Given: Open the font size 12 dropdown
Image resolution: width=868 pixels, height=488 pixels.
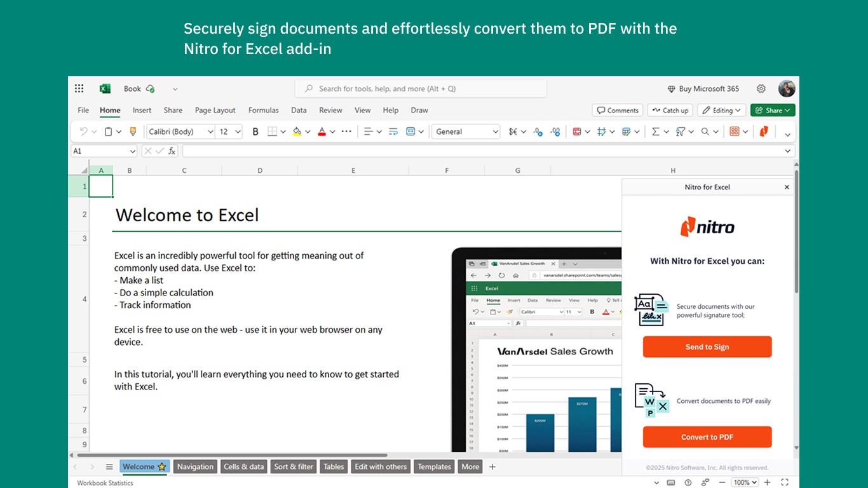Looking at the screenshot, I should coord(238,132).
